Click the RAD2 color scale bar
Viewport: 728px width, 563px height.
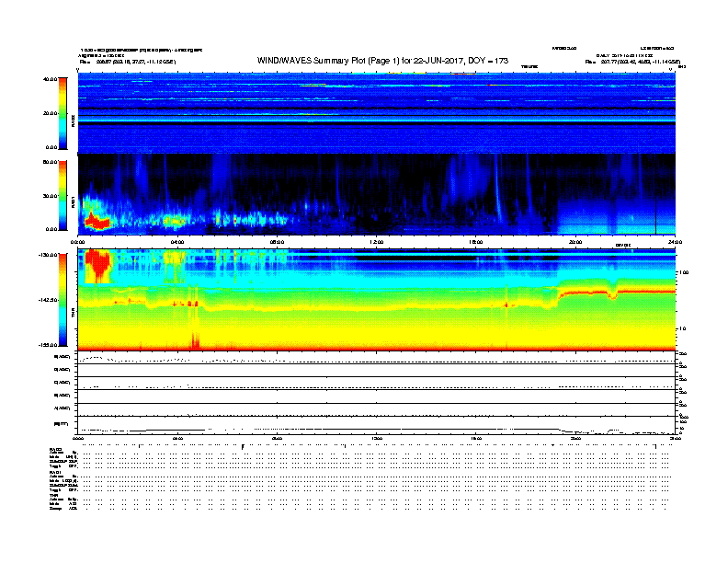[63, 113]
